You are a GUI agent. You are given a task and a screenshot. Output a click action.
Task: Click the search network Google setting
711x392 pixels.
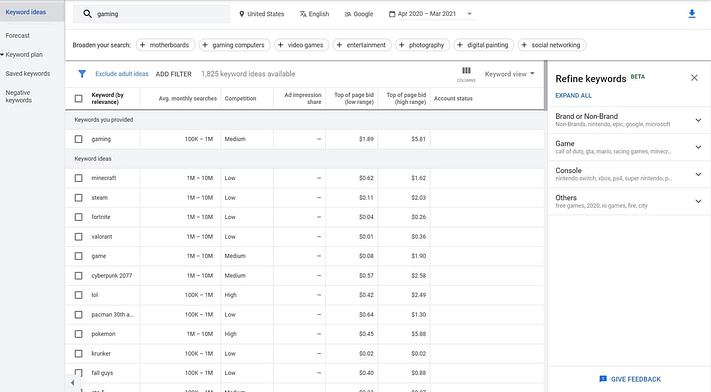click(359, 14)
